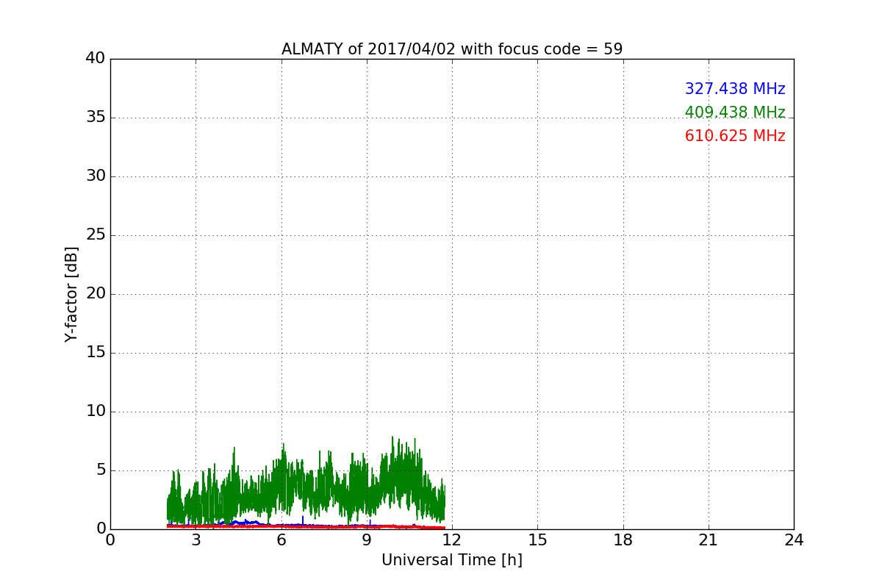Select the blue 327.438 MHz legend label
Screen dimensions: 882x588
coord(735,89)
